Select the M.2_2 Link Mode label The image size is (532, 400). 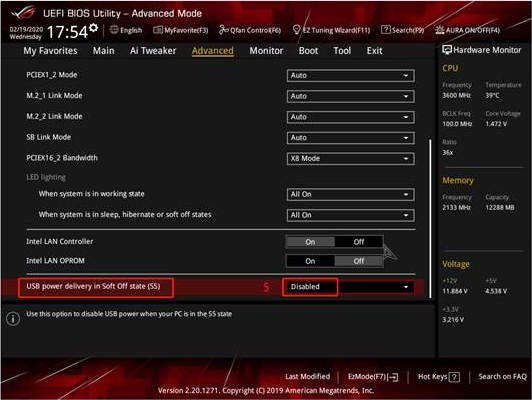tap(54, 116)
